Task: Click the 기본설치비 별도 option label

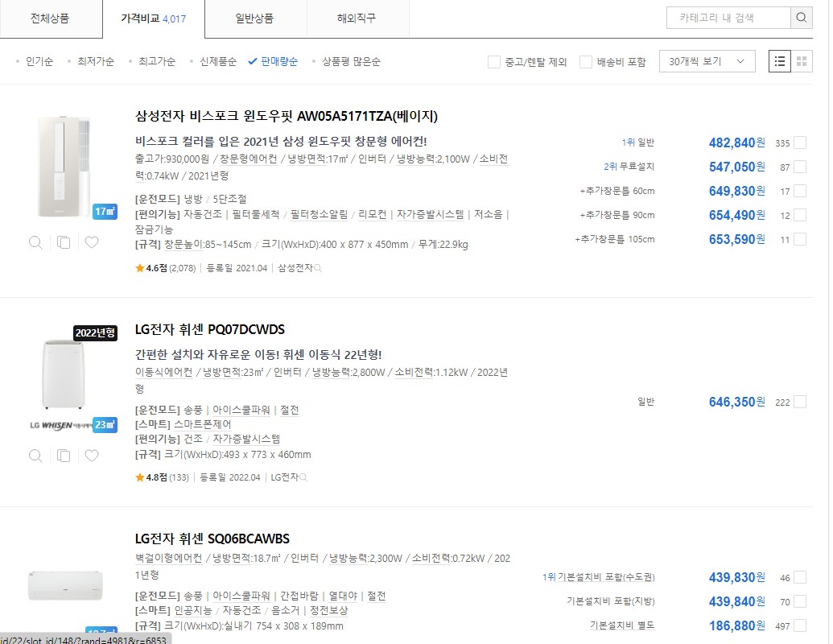Action: pos(622,625)
